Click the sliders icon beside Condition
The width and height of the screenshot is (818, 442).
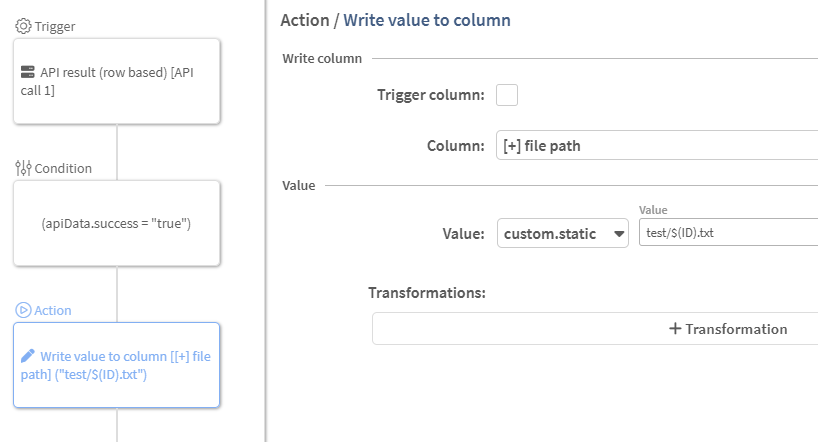click(x=23, y=168)
